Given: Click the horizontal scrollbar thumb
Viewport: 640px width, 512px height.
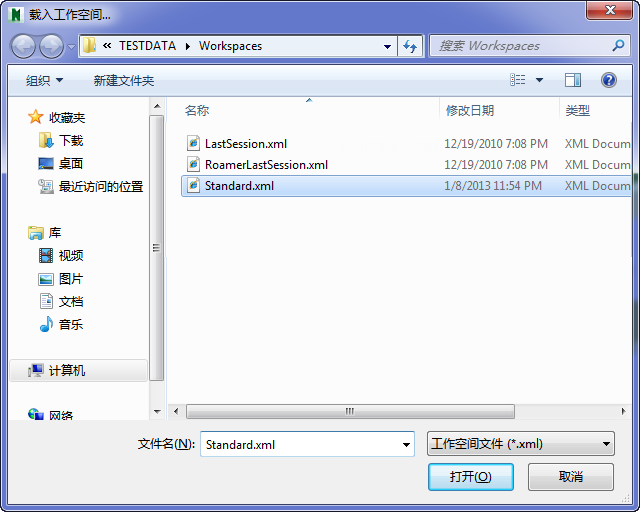Looking at the screenshot, I should pyautogui.click(x=350, y=411).
